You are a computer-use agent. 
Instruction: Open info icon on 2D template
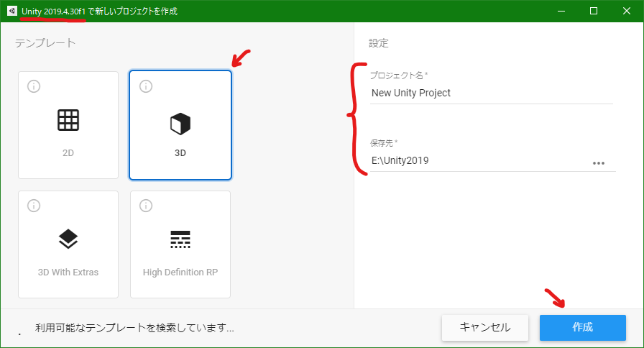34,86
